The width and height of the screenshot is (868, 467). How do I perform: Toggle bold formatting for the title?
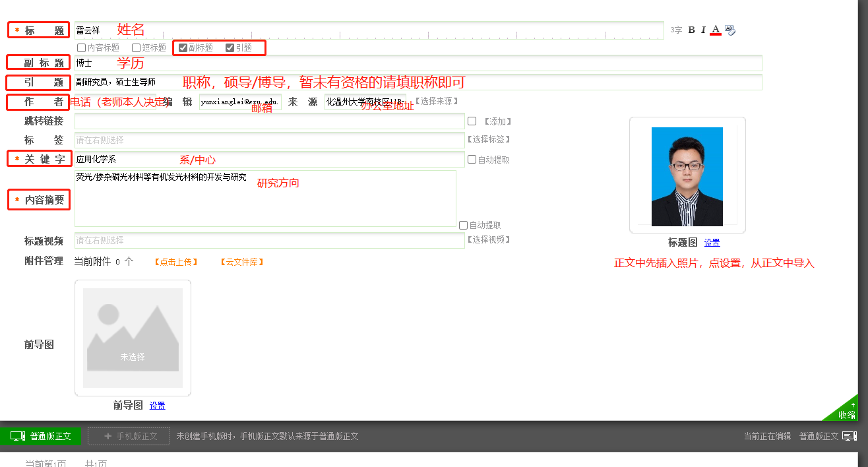click(691, 30)
